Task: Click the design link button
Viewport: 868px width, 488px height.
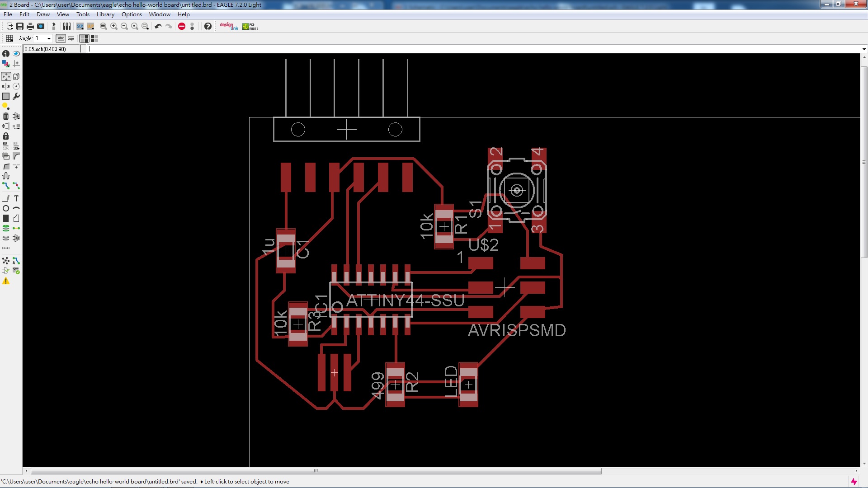Action: (x=229, y=26)
